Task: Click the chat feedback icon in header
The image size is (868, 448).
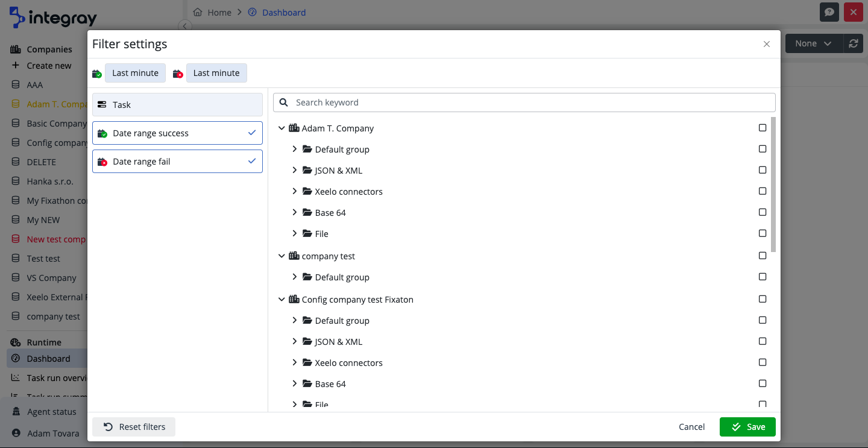Action: tap(829, 12)
